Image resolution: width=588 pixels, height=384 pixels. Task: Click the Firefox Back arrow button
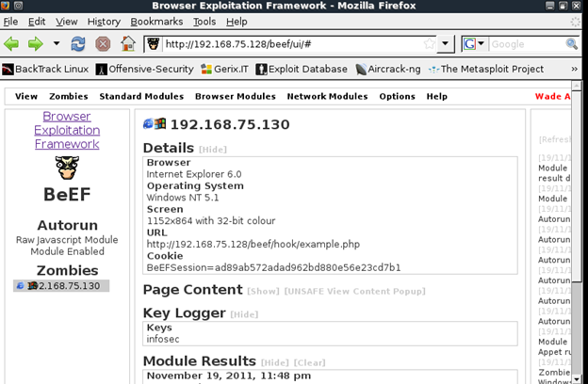(x=11, y=44)
